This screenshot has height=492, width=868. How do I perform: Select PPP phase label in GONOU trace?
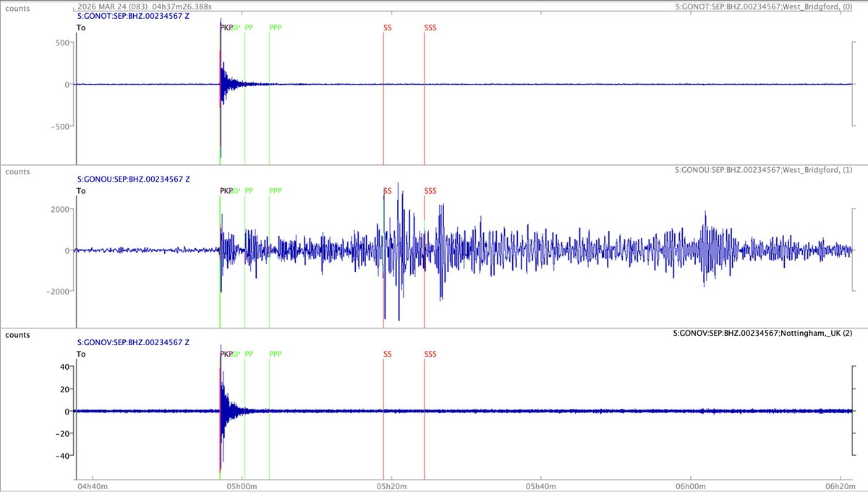click(x=276, y=191)
